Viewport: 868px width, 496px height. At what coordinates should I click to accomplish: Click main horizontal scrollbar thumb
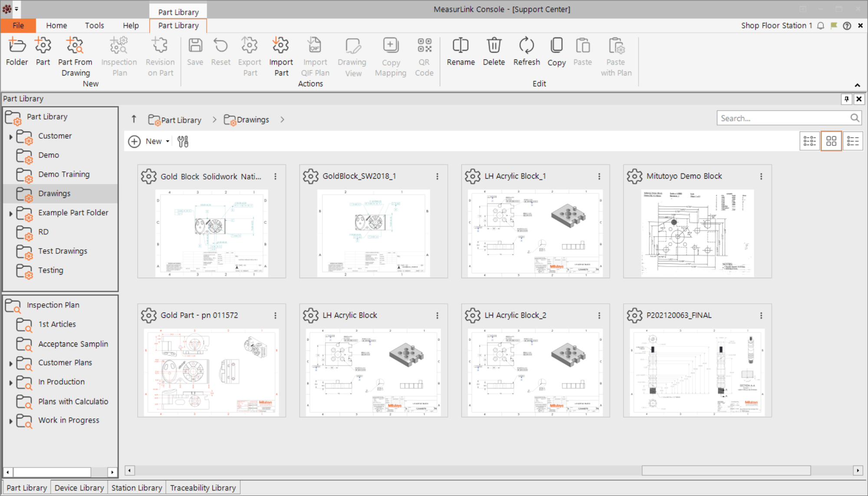(726, 470)
